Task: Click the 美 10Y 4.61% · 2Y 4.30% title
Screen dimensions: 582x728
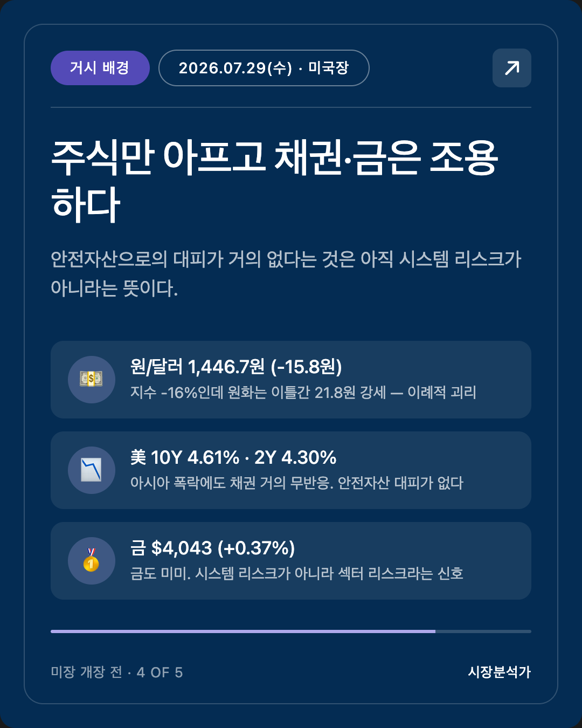Action: click(233, 457)
